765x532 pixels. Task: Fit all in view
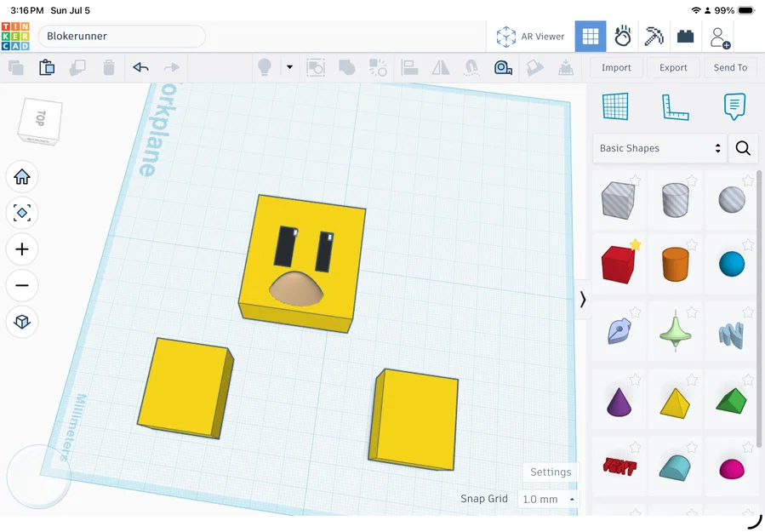pyautogui.click(x=22, y=213)
